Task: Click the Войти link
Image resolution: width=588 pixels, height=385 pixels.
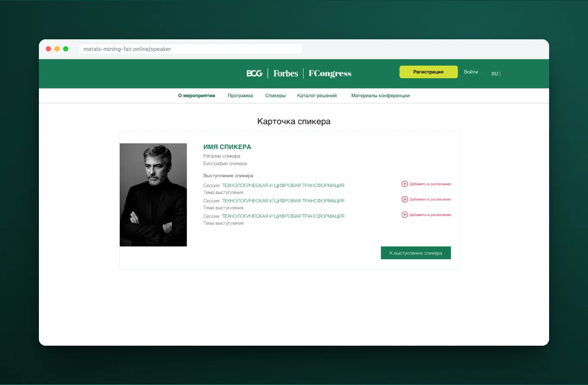Action: (471, 72)
